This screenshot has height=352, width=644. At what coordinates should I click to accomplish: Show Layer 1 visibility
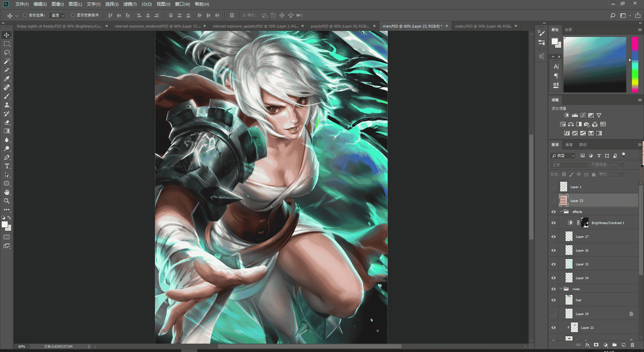pos(553,187)
